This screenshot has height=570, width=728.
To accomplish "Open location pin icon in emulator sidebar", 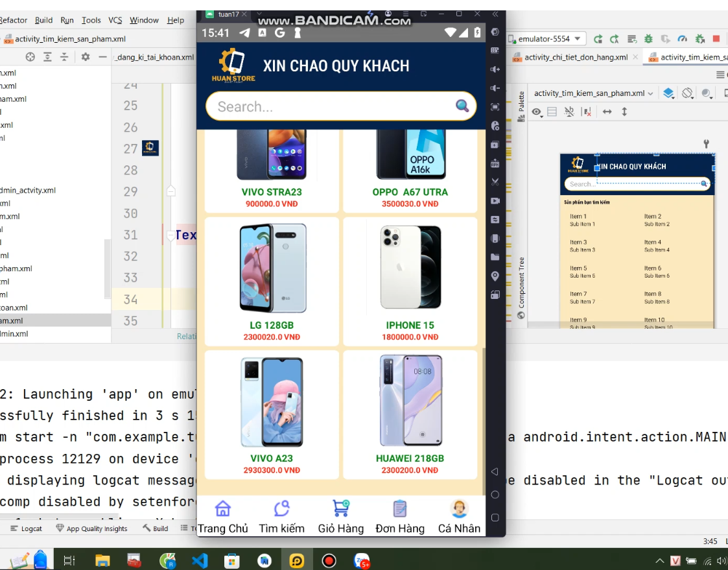I will 495,276.
